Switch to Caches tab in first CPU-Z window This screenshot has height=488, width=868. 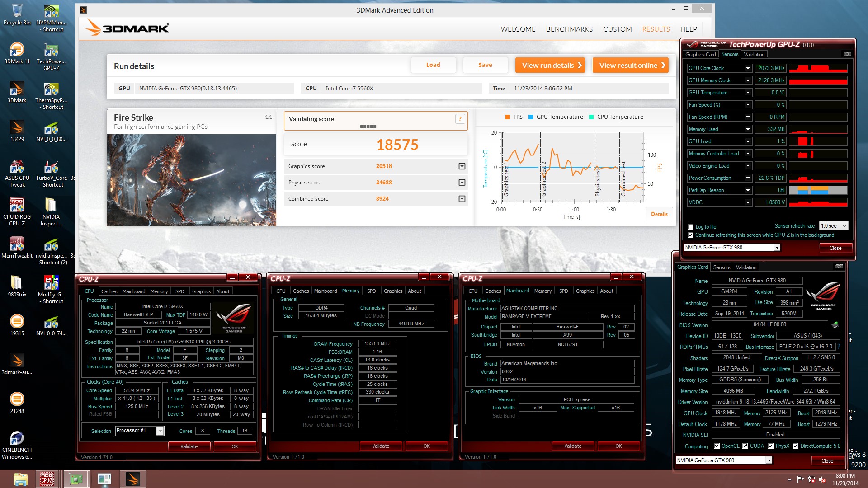click(x=109, y=291)
